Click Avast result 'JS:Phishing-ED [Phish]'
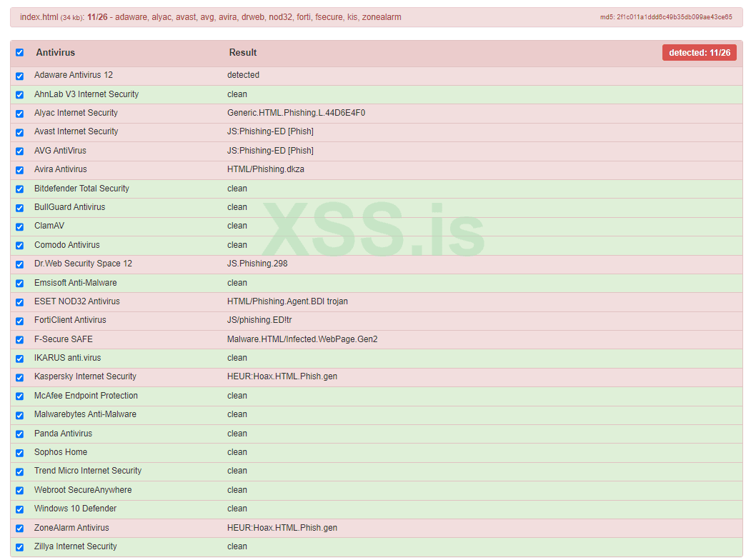 coord(270,131)
